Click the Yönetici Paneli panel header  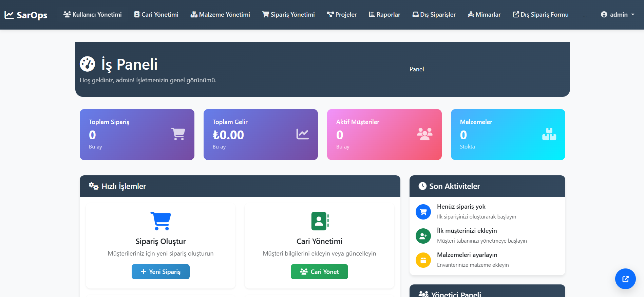tap(487, 291)
